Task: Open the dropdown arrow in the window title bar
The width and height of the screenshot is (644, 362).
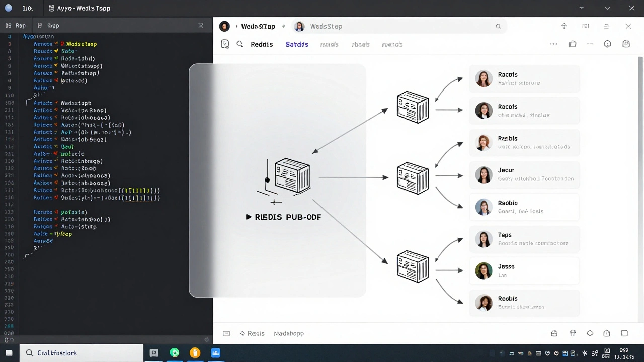Action: click(607, 8)
